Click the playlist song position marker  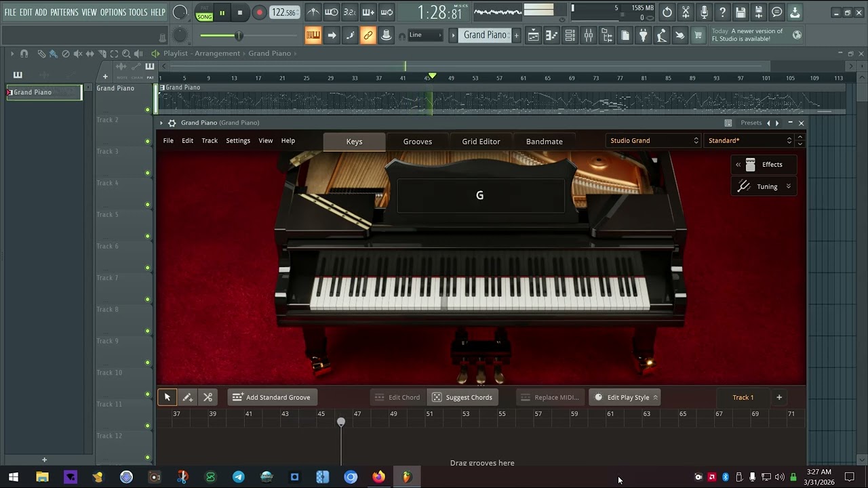pyautogui.click(x=432, y=76)
